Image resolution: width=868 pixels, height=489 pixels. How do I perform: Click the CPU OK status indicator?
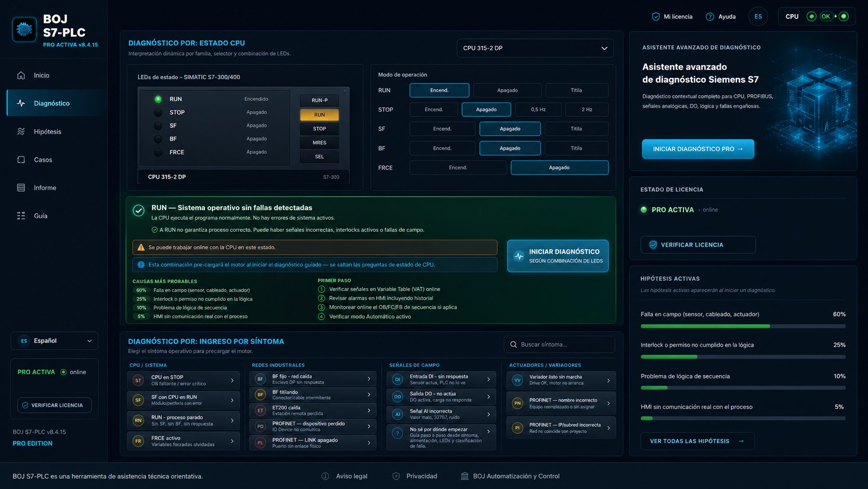coord(816,17)
